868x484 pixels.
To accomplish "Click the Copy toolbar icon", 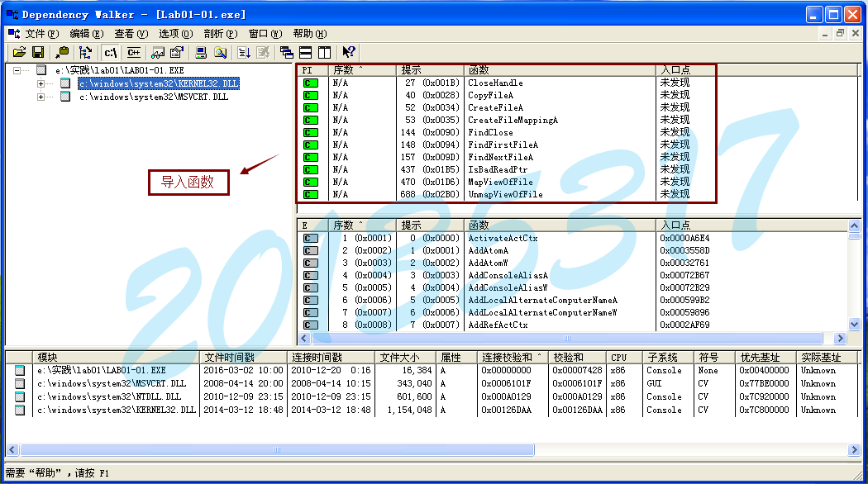I will 63,52.
